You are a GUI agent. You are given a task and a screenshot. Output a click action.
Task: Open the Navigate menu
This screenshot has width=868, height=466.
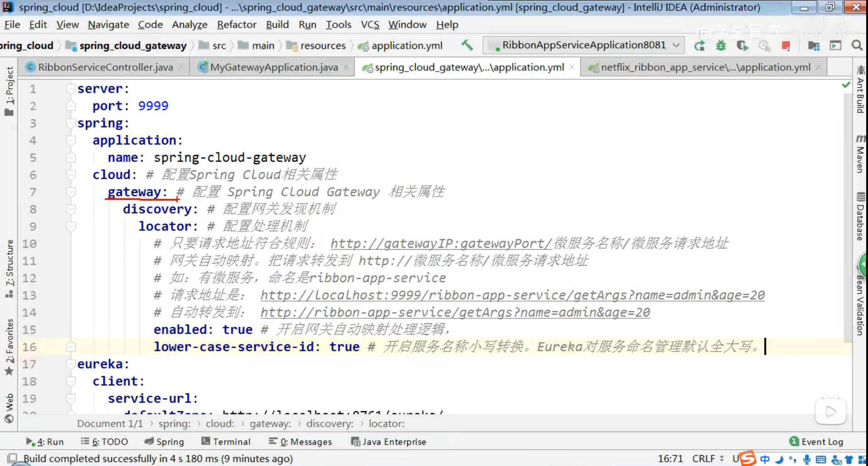(108, 24)
